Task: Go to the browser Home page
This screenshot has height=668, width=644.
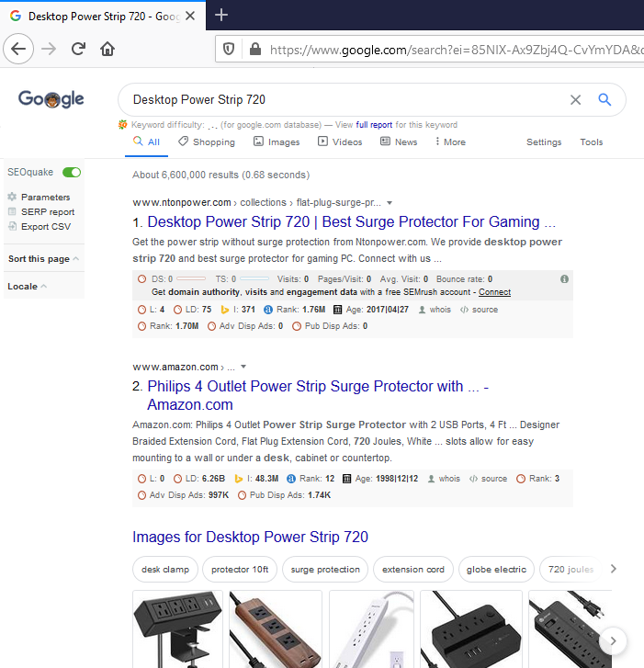Action: tap(107, 49)
